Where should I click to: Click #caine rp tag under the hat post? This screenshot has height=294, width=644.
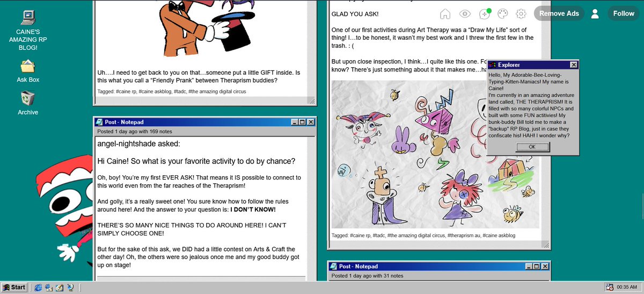[x=126, y=91]
